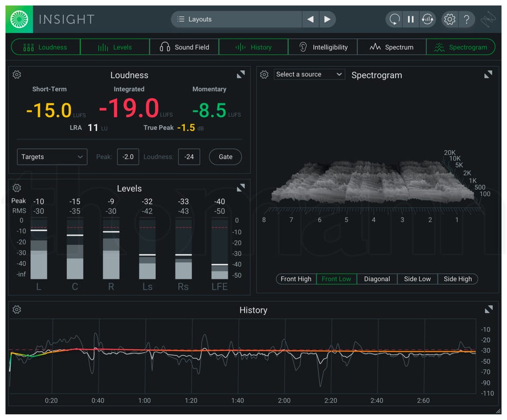Expand the Loudness panel to full view
The width and height of the screenshot is (507, 420).
point(241,74)
